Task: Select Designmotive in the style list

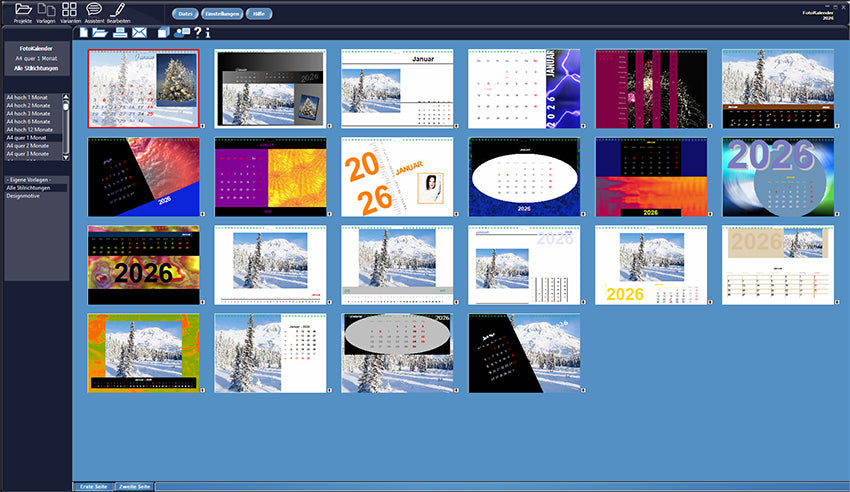Action: (24, 196)
